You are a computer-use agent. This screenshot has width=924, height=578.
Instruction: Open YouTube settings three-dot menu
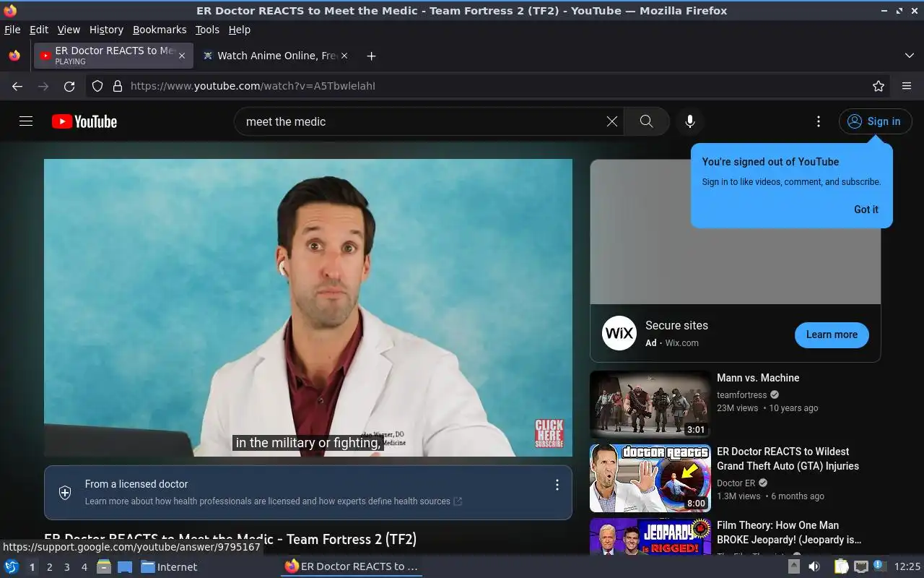[818, 121]
